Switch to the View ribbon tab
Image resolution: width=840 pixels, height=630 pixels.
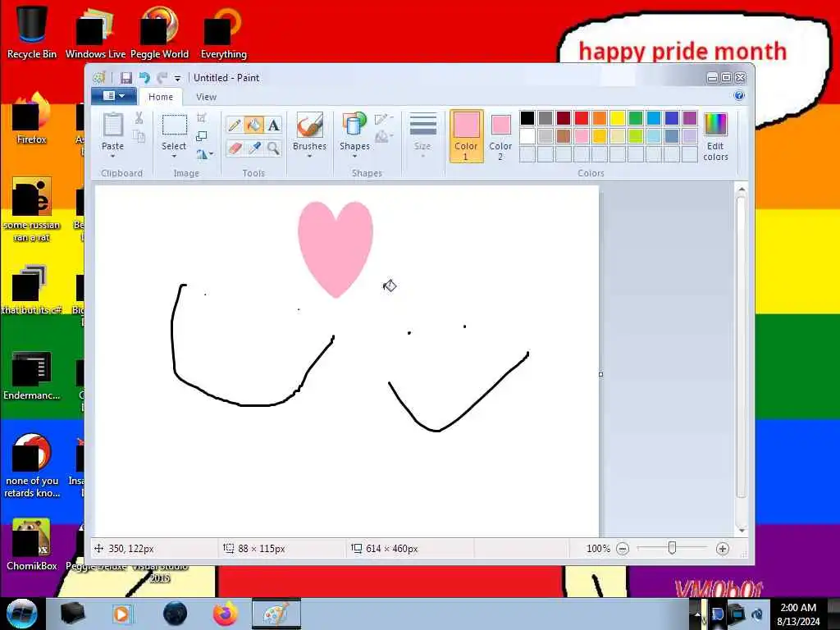[x=206, y=97]
